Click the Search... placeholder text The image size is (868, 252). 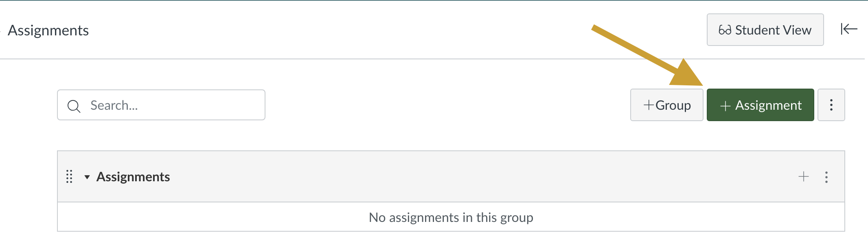[x=114, y=105]
